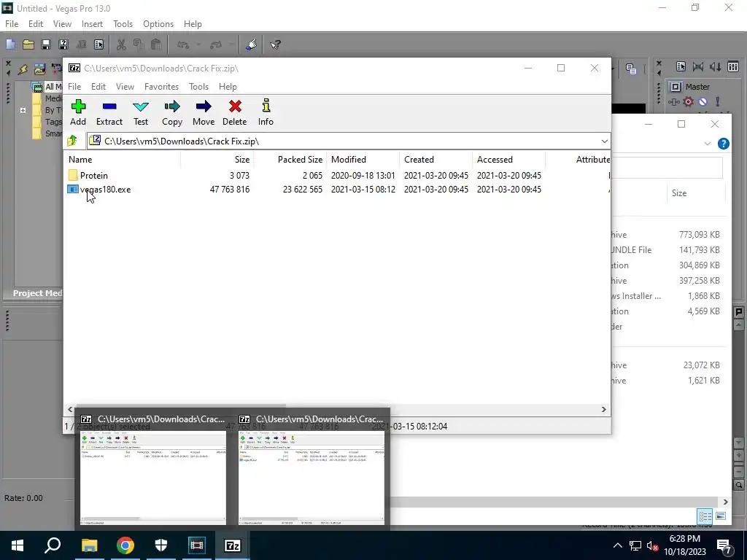Screen dimensions: 747x560
Task: Switch Explorer to details view
Action: [705, 516]
